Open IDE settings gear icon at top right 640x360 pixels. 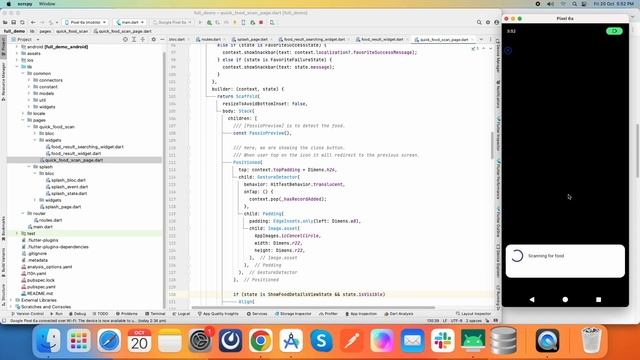pyautogui.click(x=488, y=22)
